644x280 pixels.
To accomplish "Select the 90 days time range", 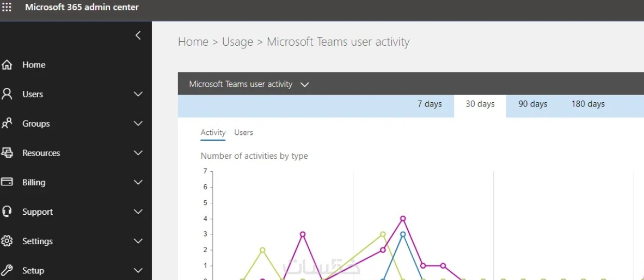I will [532, 104].
